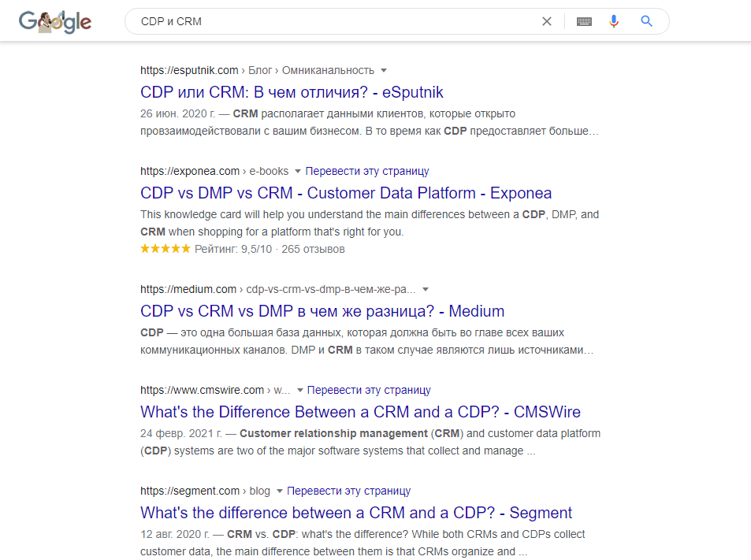Run the search with the magnifier icon
This screenshot has height=560, width=751.
click(646, 21)
